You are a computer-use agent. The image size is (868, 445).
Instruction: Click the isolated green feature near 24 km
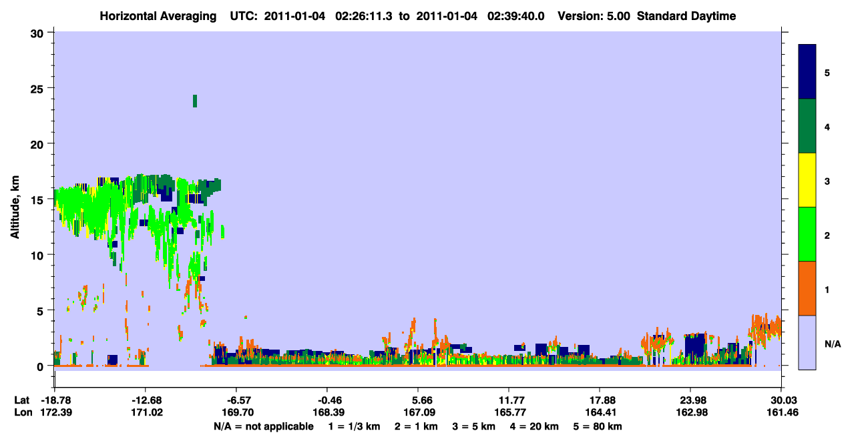(195, 101)
